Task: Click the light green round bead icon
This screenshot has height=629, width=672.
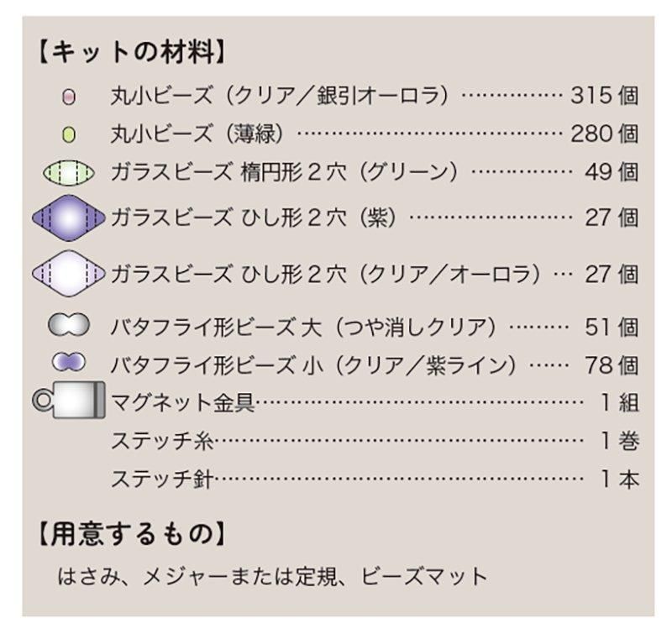Action: [x=69, y=134]
